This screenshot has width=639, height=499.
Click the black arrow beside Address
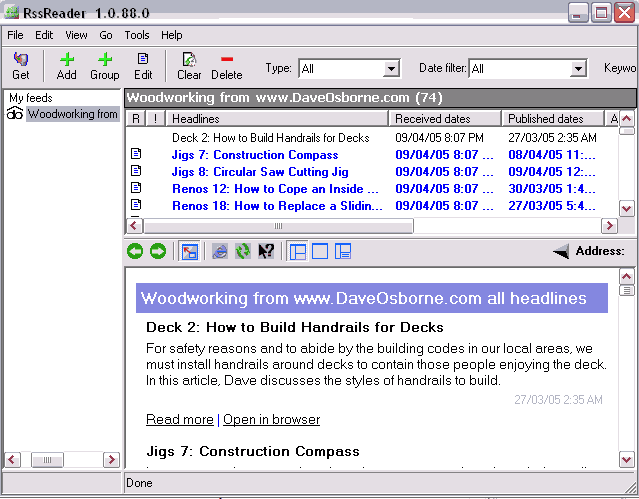coord(561,251)
